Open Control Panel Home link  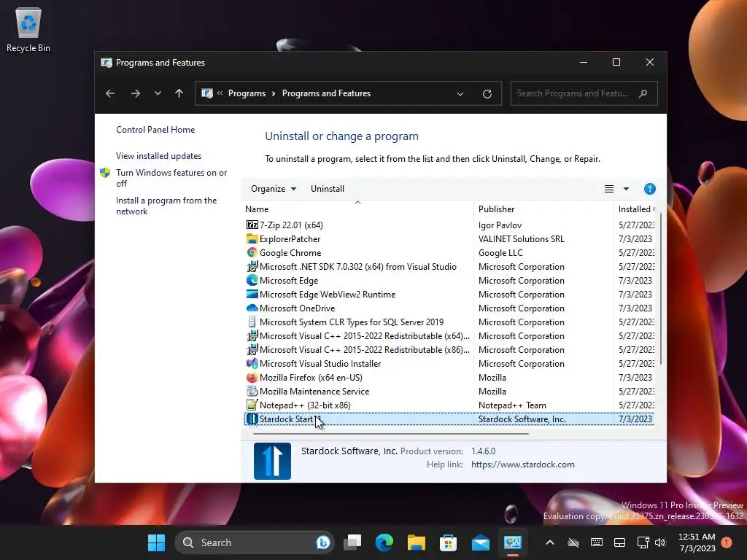point(155,130)
